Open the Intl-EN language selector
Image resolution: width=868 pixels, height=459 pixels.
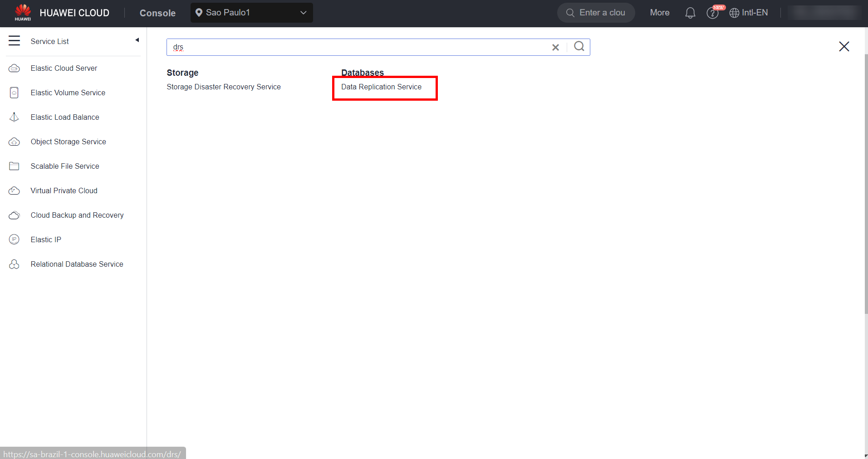749,13
